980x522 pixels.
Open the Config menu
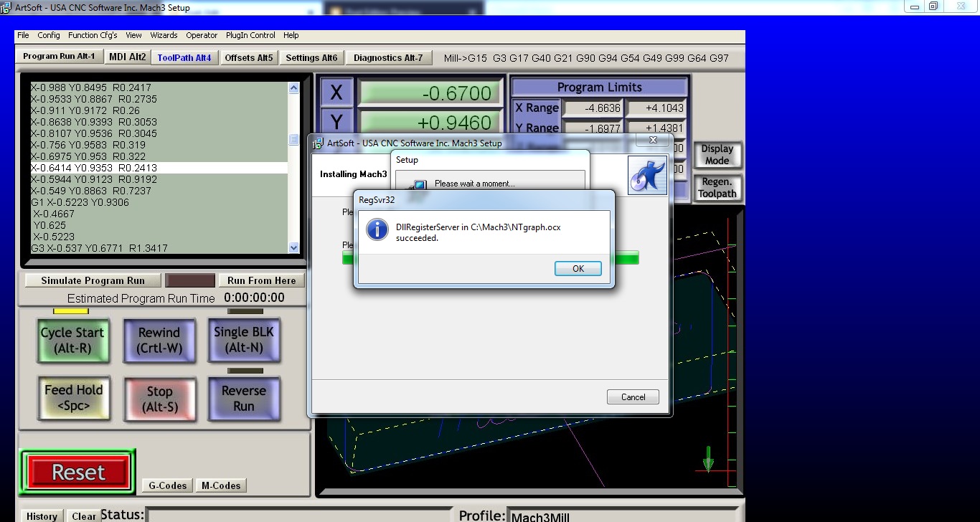click(48, 35)
